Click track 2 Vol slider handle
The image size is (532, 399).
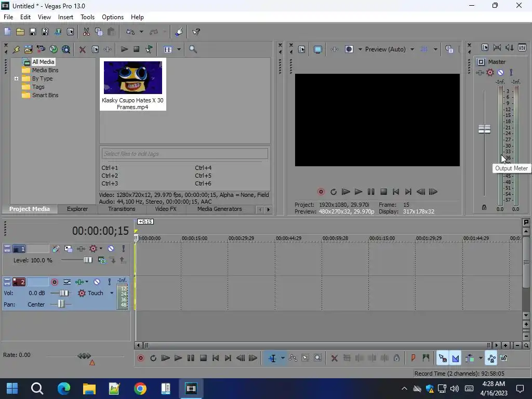[64, 293]
